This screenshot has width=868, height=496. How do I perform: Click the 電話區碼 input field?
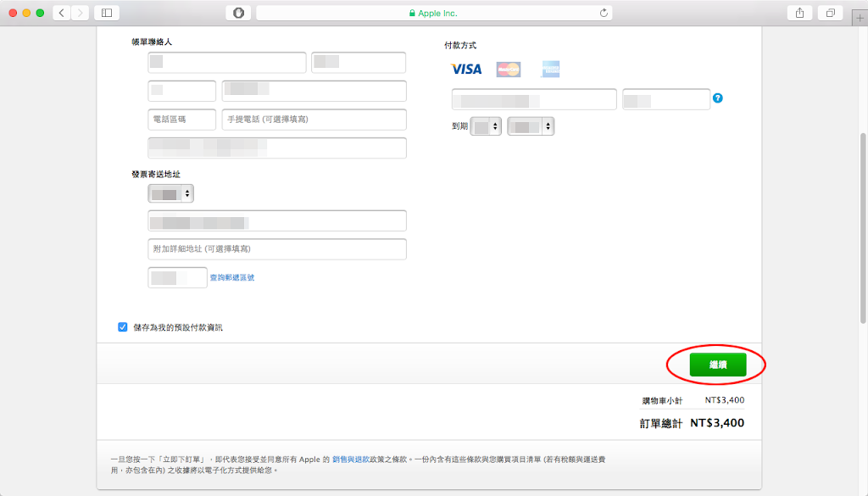[x=181, y=120]
